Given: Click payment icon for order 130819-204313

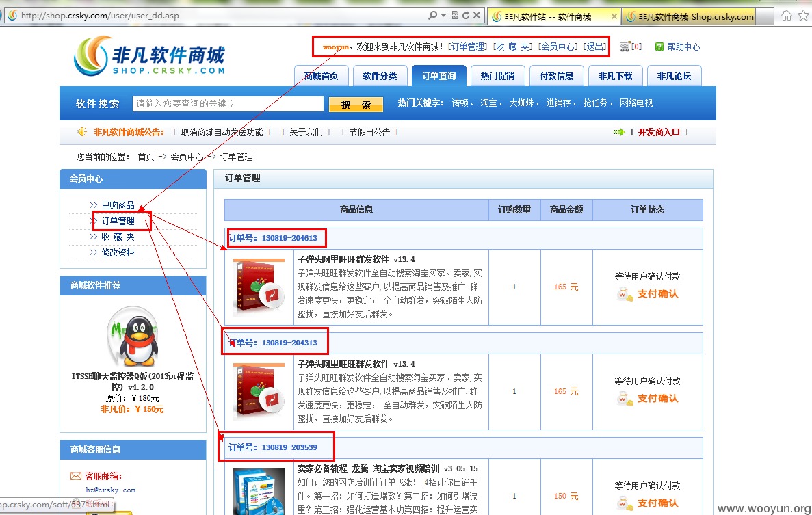Looking at the screenshot, I should click(x=625, y=399).
